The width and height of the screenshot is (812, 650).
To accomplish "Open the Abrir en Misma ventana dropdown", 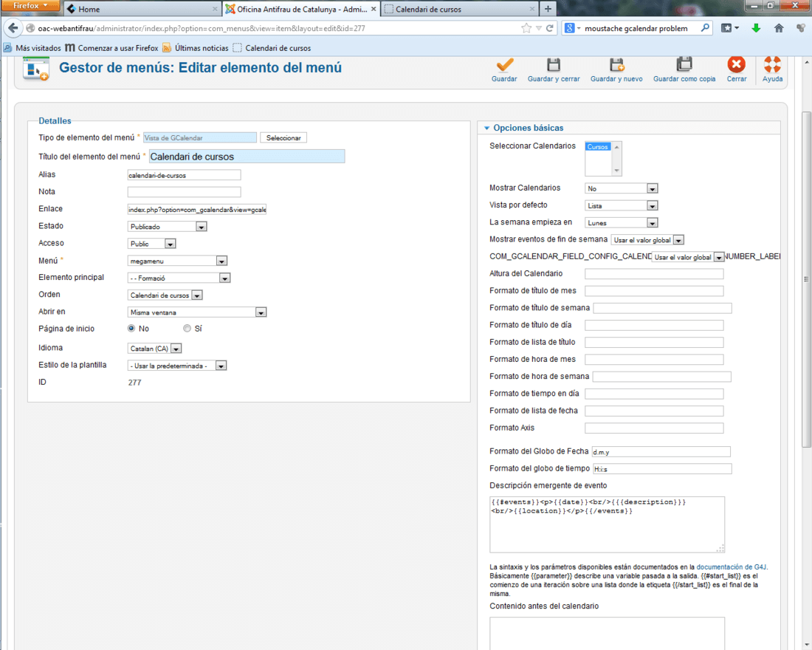I will [x=197, y=312].
